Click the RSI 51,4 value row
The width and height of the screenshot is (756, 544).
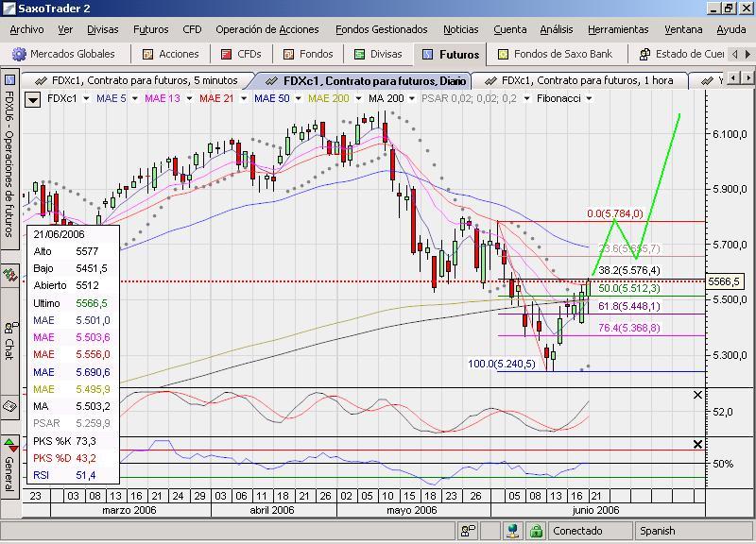(73, 476)
